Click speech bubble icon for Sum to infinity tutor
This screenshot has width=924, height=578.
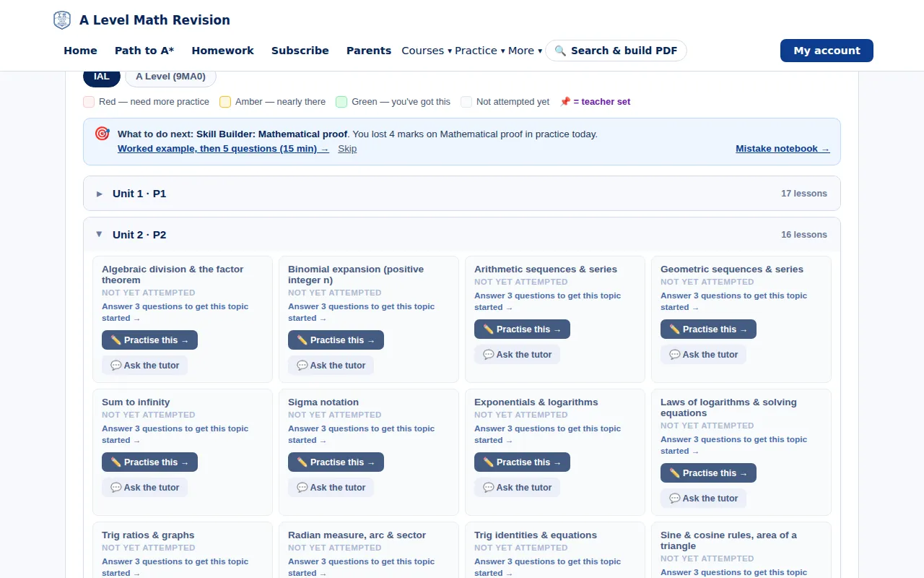click(x=116, y=488)
